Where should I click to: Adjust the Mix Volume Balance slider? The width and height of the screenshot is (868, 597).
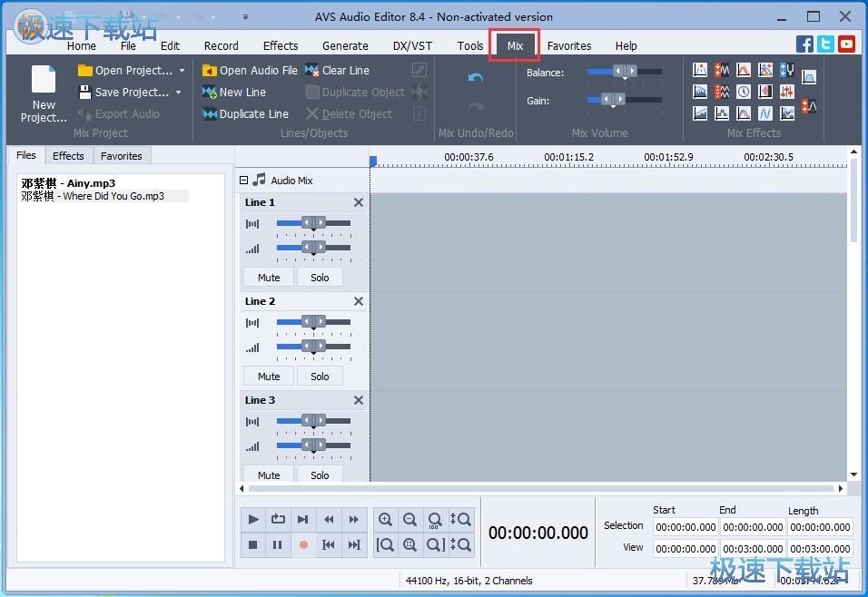click(x=623, y=72)
